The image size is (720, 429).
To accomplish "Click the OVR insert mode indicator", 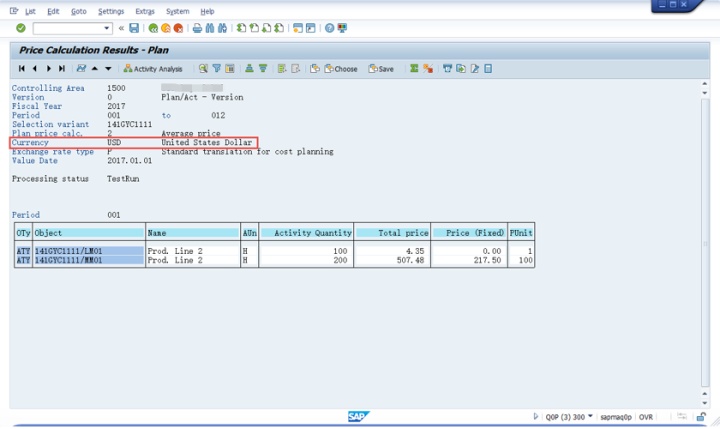I will tap(646, 417).
